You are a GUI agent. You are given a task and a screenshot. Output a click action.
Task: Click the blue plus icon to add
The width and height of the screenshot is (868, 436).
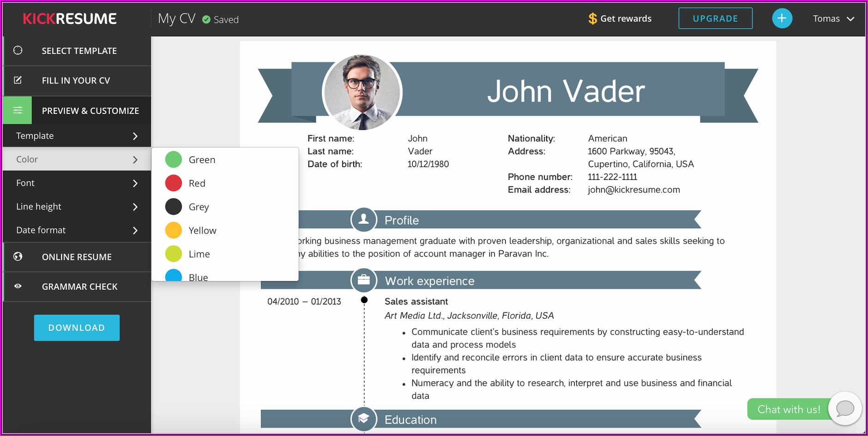tap(782, 18)
